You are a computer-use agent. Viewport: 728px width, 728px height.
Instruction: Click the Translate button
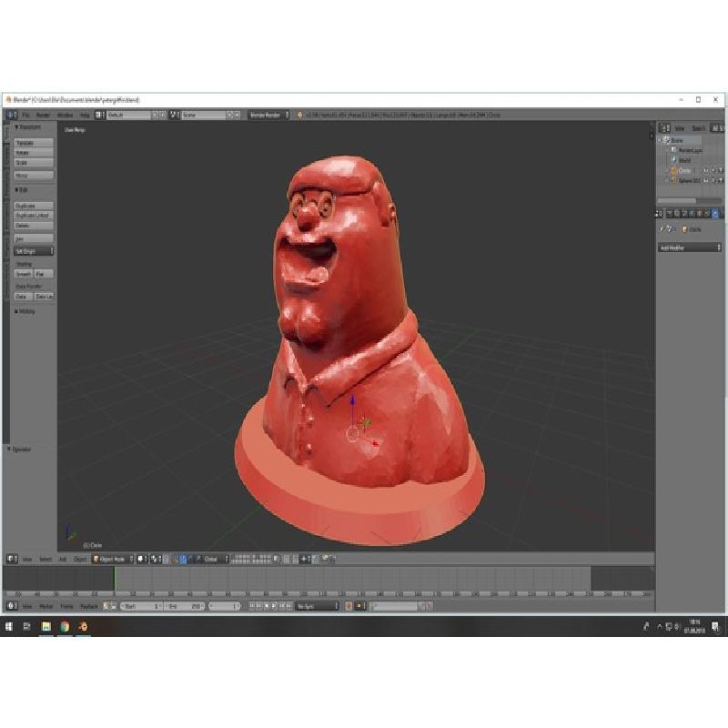tap(34, 143)
